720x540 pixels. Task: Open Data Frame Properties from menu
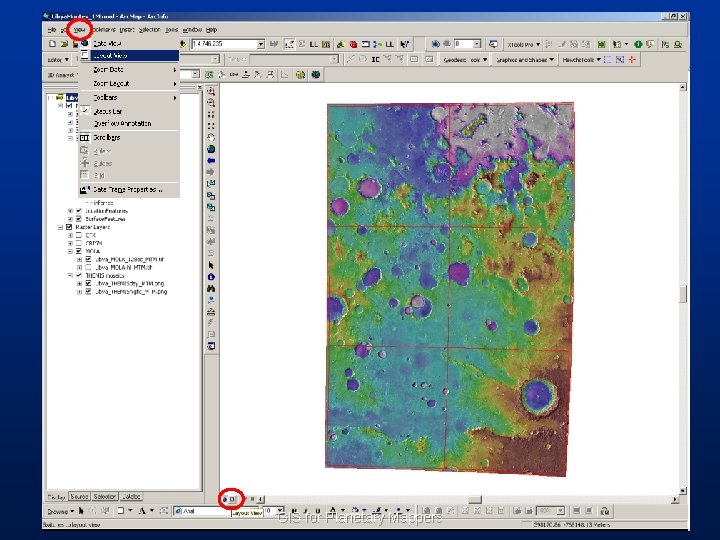click(x=126, y=188)
